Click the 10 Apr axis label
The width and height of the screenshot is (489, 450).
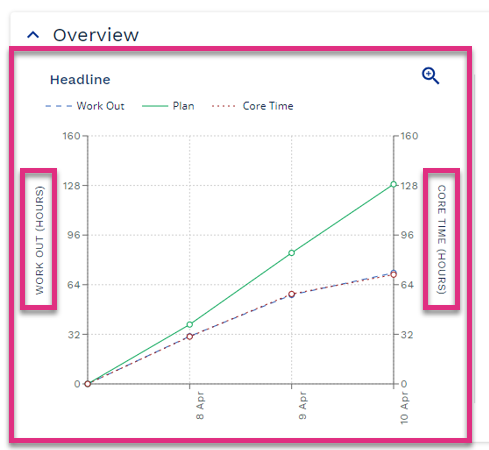click(x=404, y=408)
